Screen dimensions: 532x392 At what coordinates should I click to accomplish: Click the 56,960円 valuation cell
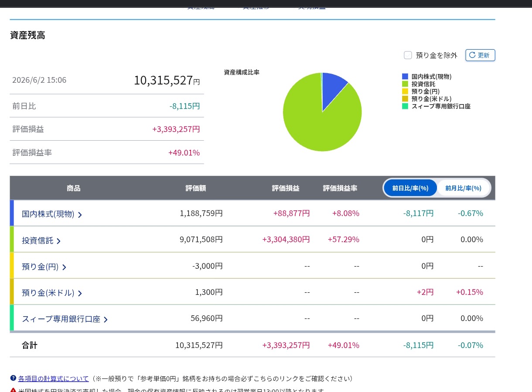point(207,318)
